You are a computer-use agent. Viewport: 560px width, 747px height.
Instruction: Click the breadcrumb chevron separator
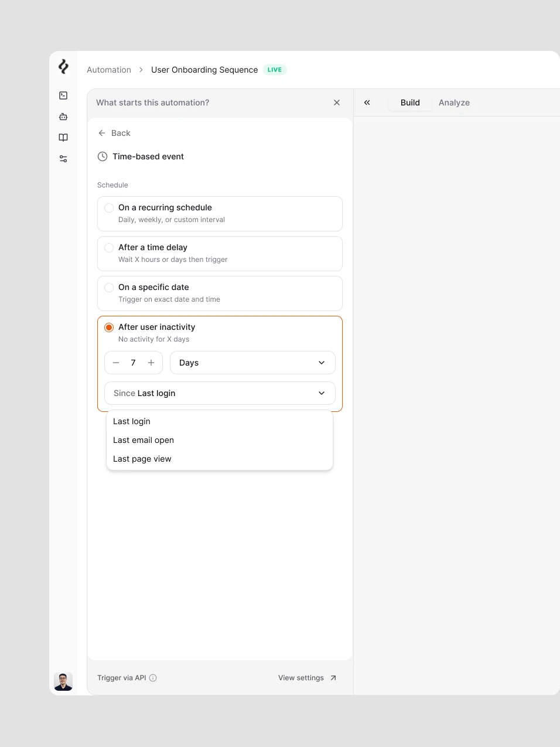pos(141,70)
